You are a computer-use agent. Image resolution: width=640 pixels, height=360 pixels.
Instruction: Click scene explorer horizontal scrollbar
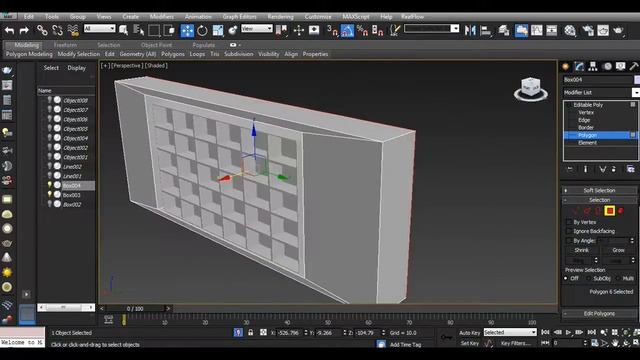pos(66,307)
